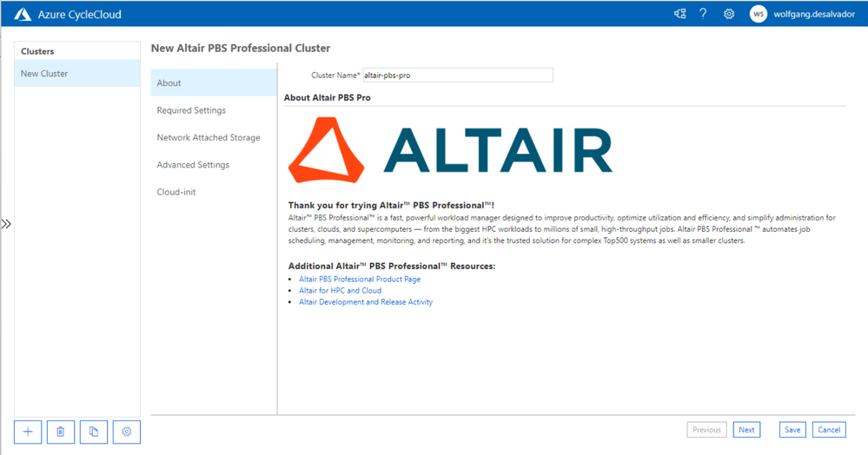Copy cluster using duplicate icon

(94, 432)
